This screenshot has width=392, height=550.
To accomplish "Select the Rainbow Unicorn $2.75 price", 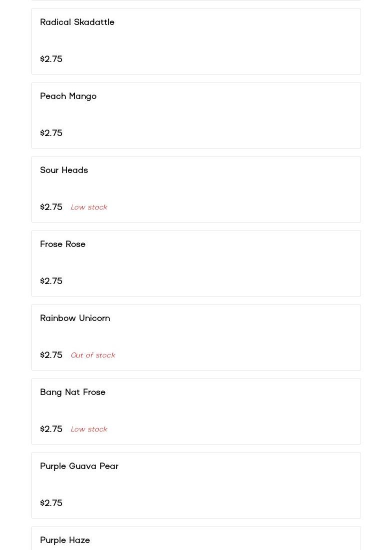I will [51, 355].
